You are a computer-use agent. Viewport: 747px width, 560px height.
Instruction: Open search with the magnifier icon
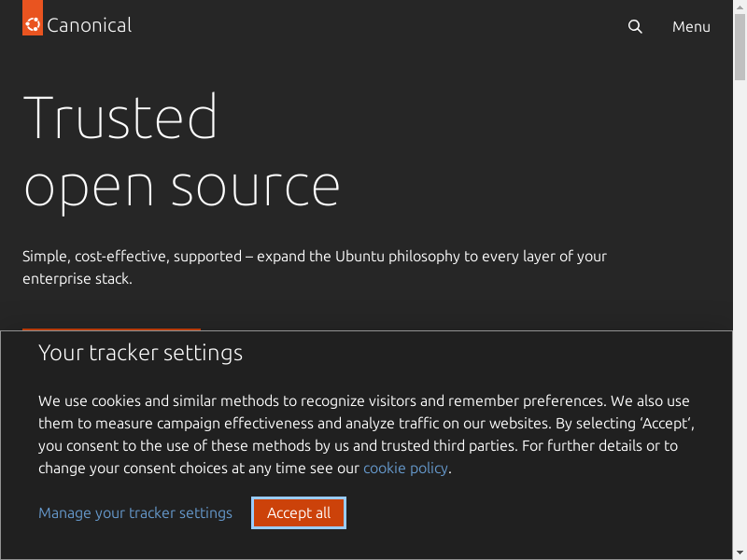tap(635, 27)
